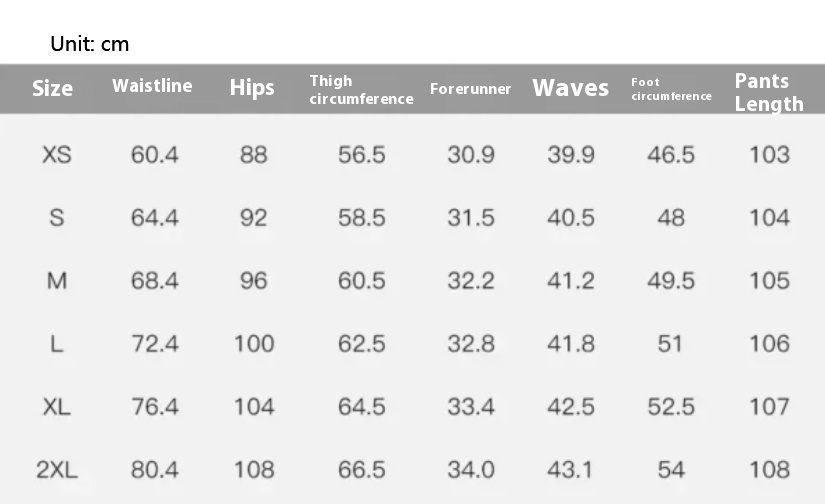Image resolution: width=825 pixels, height=504 pixels.
Task: Click the Hips column header
Action: (252, 88)
